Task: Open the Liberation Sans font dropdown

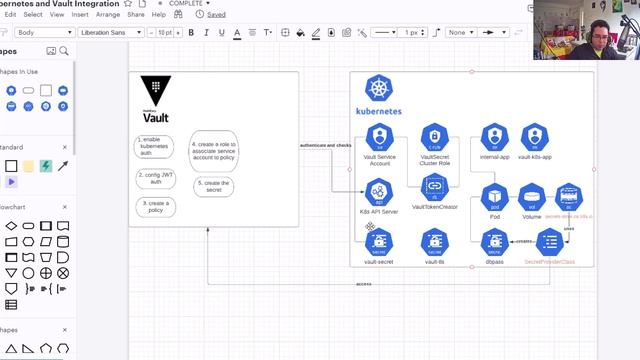Action: (x=111, y=32)
